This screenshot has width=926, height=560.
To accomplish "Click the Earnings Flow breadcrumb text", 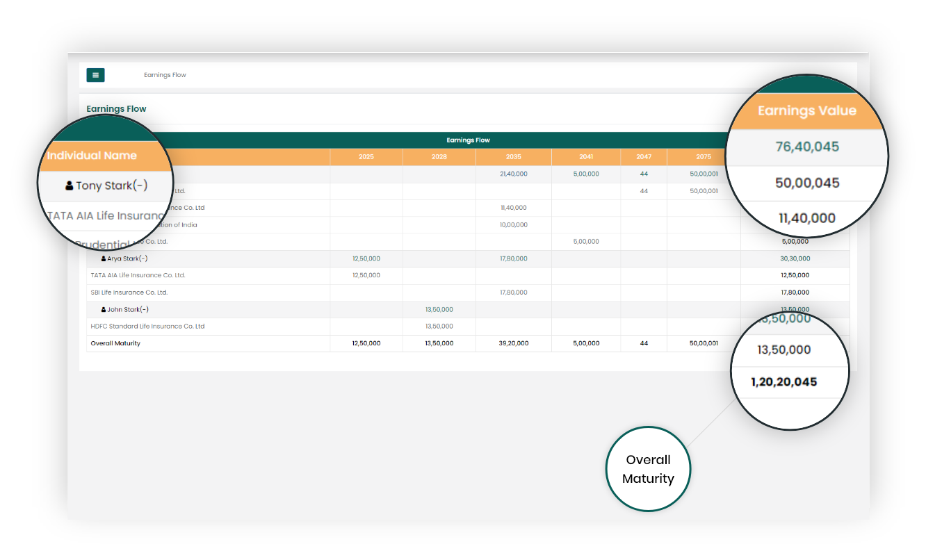I will click(165, 75).
